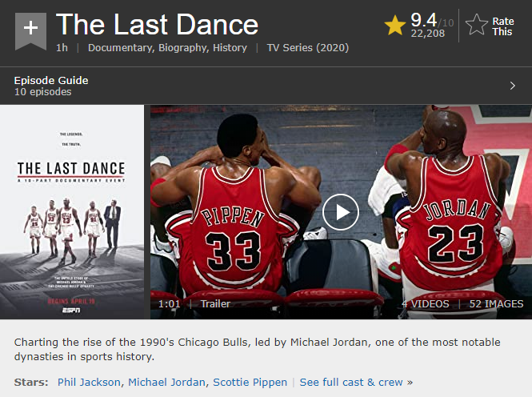
Task: Open Phil Jackson's profile
Action: coord(89,382)
